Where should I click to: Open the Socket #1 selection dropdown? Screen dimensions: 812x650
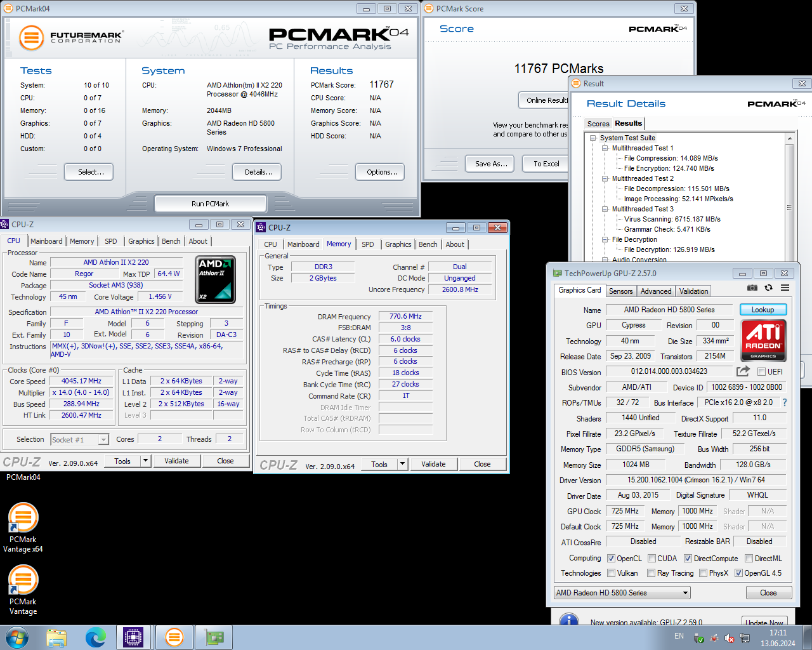(x=79, y=439)
